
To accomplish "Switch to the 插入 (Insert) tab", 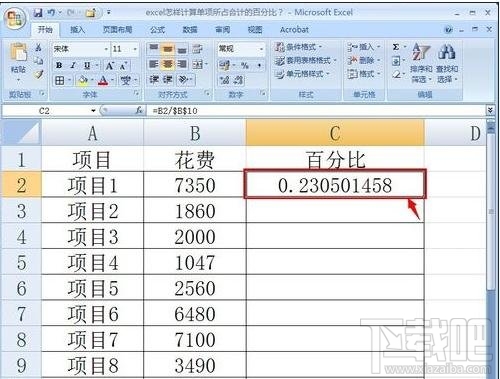I will pyautogui.click(x=77, y=30).
